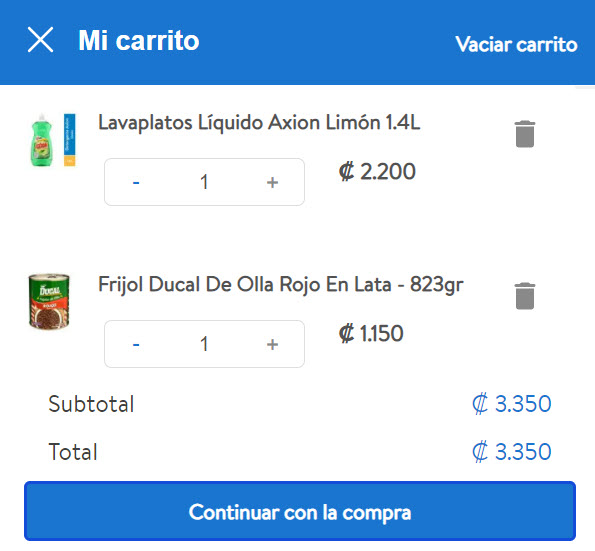Select the Lavaplatos Líquido Axion Limón 1.4L title
This screenshot has width=595, height=551.
click(259, 123)
